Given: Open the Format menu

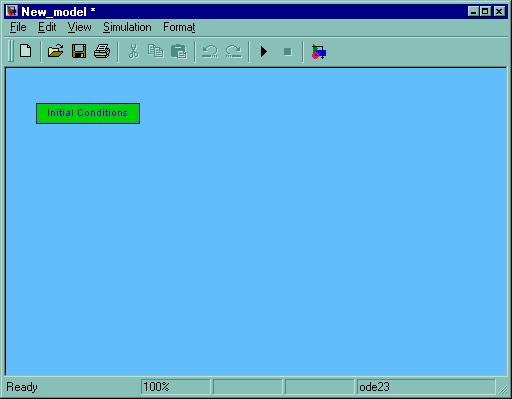Looking at the screenshot, I should coord(179,27).
